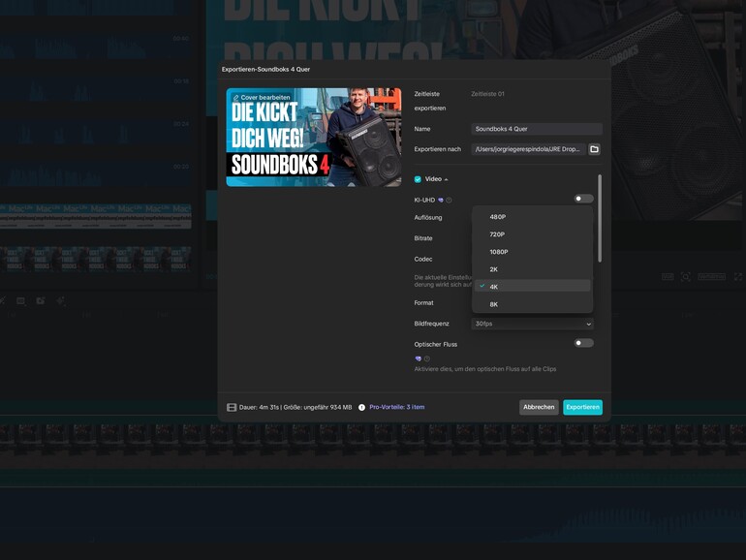Click the Zeitleiste 01 value
Screen dimensions: 746x560
pyautogui.click(x=487, y=94)
